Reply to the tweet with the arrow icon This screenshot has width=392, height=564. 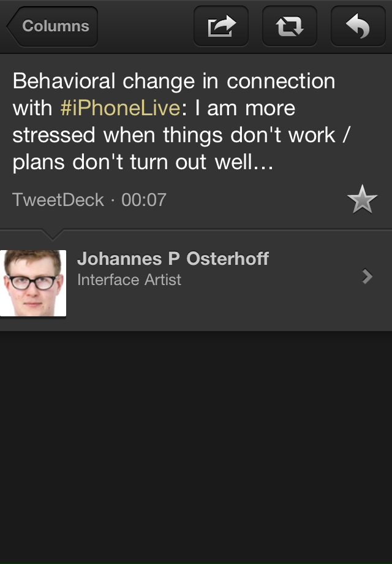(x=358, y=26)
